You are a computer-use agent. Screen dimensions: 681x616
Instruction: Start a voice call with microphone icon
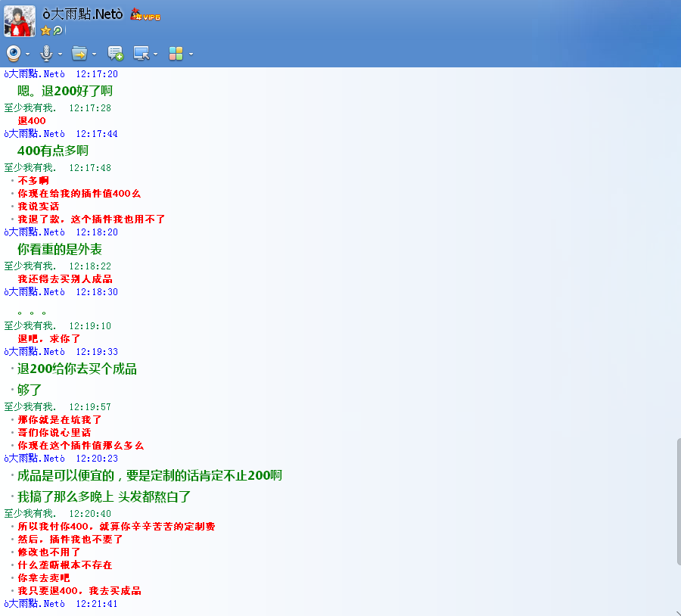tap(46, 54)
